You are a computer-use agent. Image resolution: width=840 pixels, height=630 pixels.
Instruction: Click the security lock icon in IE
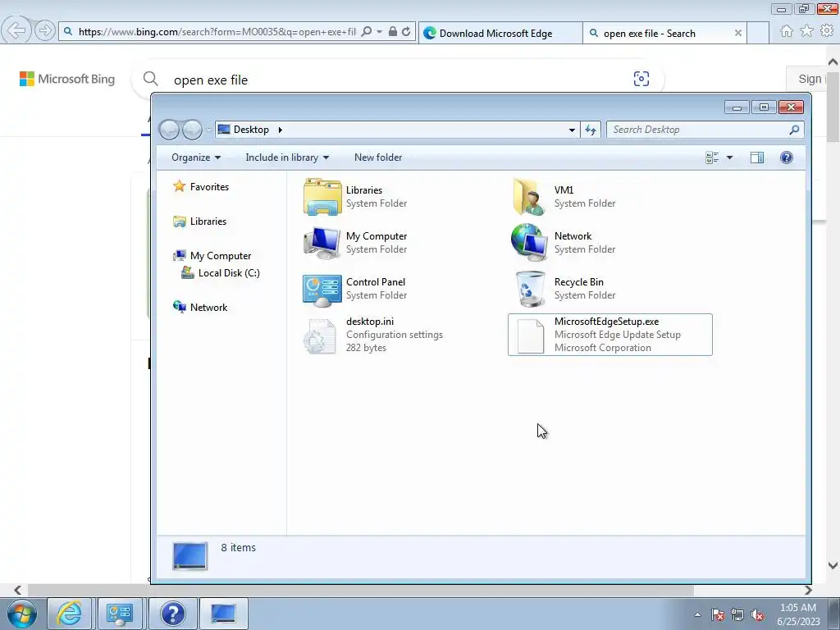[393, 32]
